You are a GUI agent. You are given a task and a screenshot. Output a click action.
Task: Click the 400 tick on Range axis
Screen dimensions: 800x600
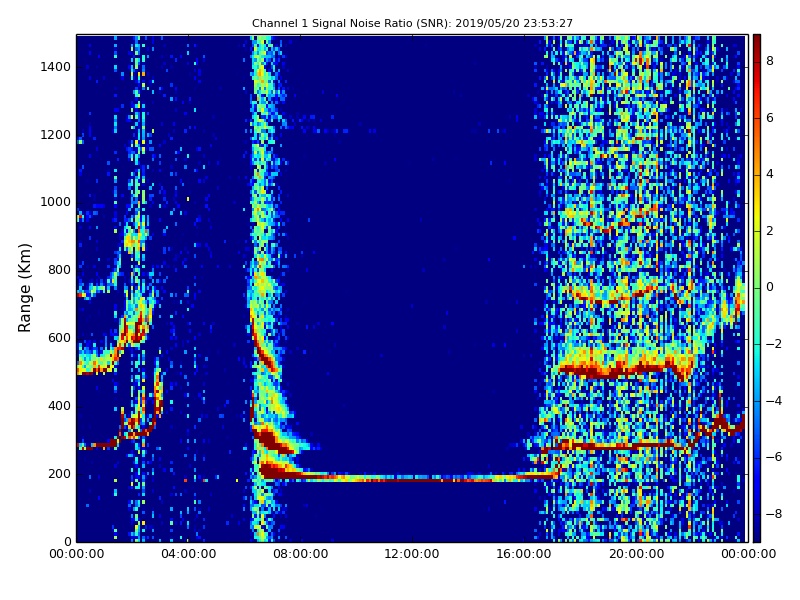tap(59, 406)
